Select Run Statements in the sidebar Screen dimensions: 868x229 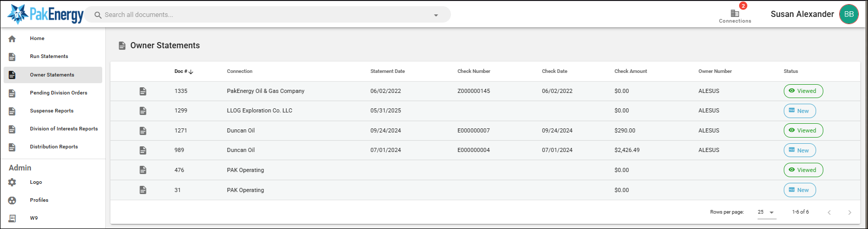point(49,56)
